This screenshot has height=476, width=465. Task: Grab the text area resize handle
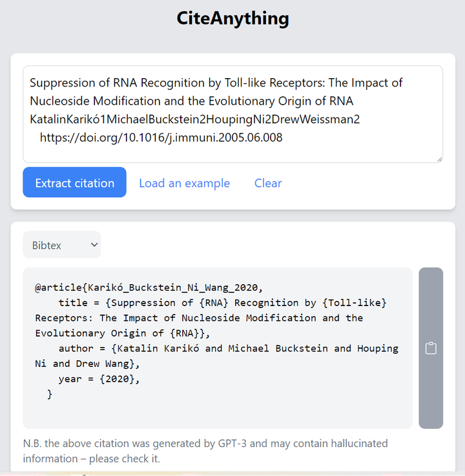(x=440, y=160)
